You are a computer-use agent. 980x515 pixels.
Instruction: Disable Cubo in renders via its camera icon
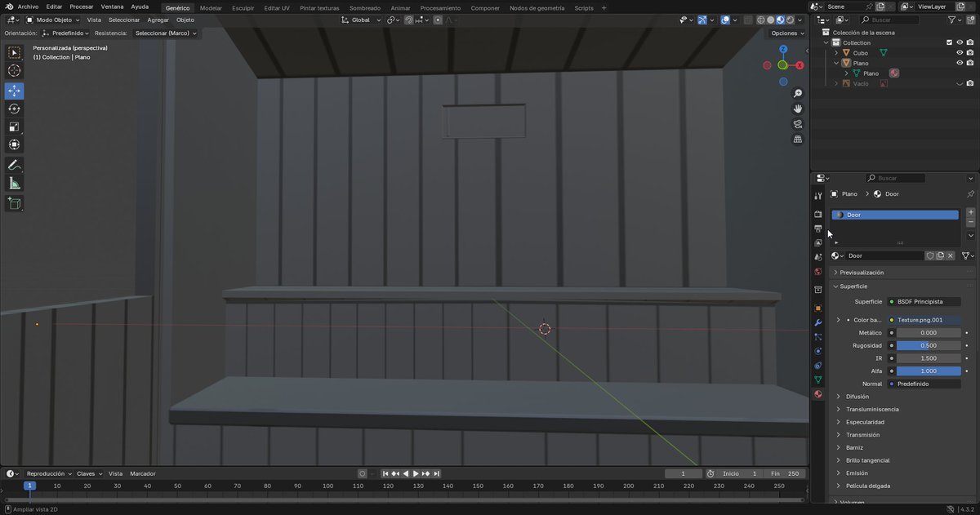pyautogui.click(x=970, y=52)
